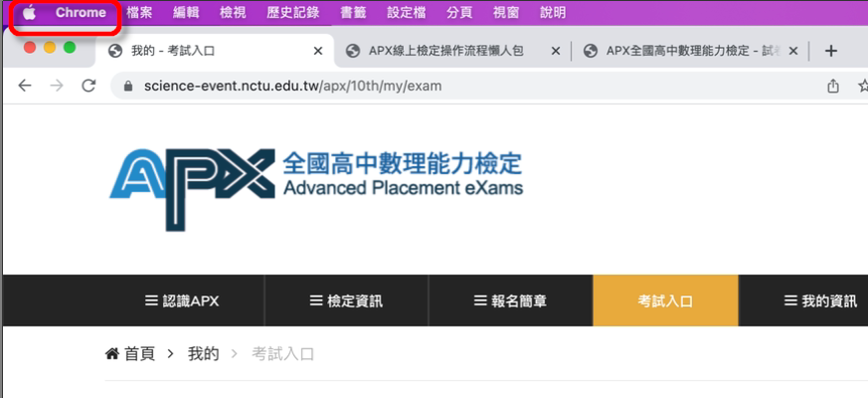The width and height of the screenshot is (868, 398).
Task: Open the 說明 menu
Action: click(x=553, y=13)
